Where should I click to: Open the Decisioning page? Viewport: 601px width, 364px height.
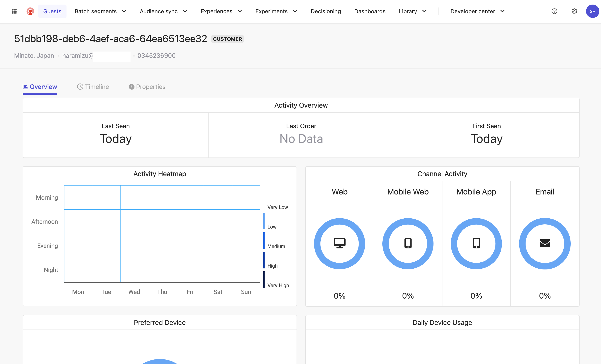point(326,11)
